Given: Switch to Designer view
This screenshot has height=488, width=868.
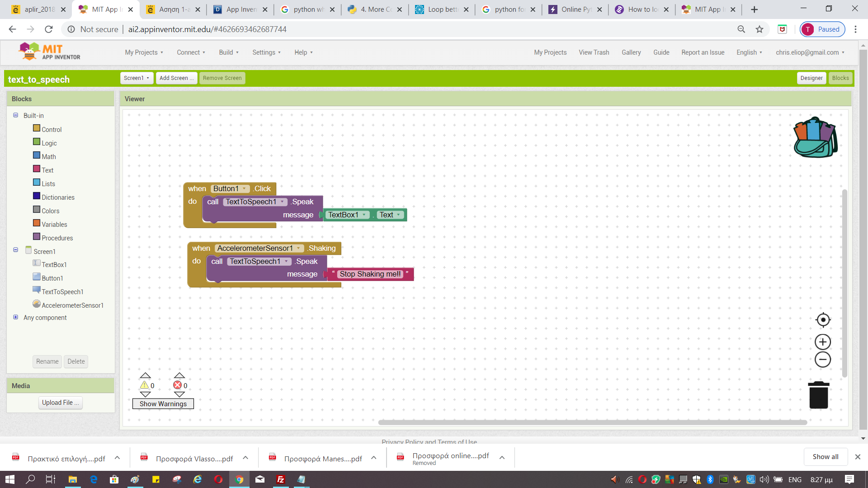Looking at the screenshot, I should click(x=811, y=78).
